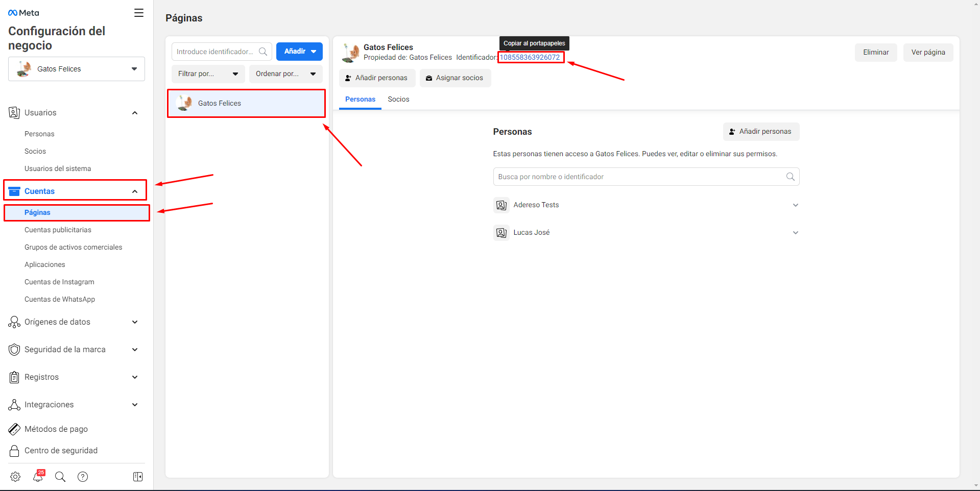Image resolution: width=980 pixels, height=491 pixels.
Task: Open Cuentas publicitarias
Action: click(58, 230)
